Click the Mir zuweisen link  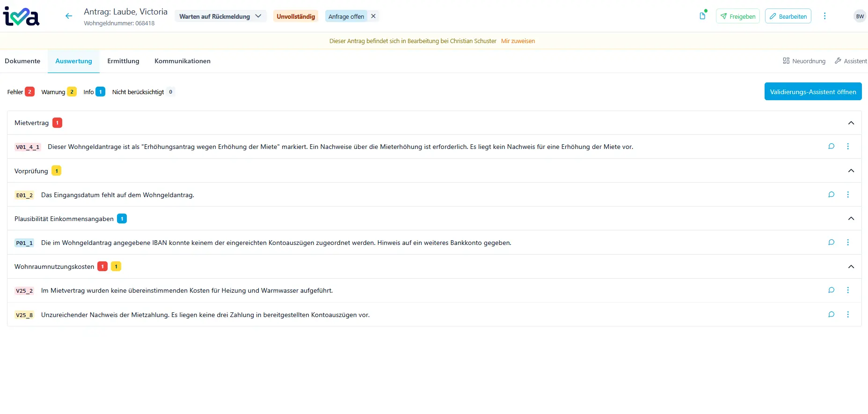pos(518,41)
